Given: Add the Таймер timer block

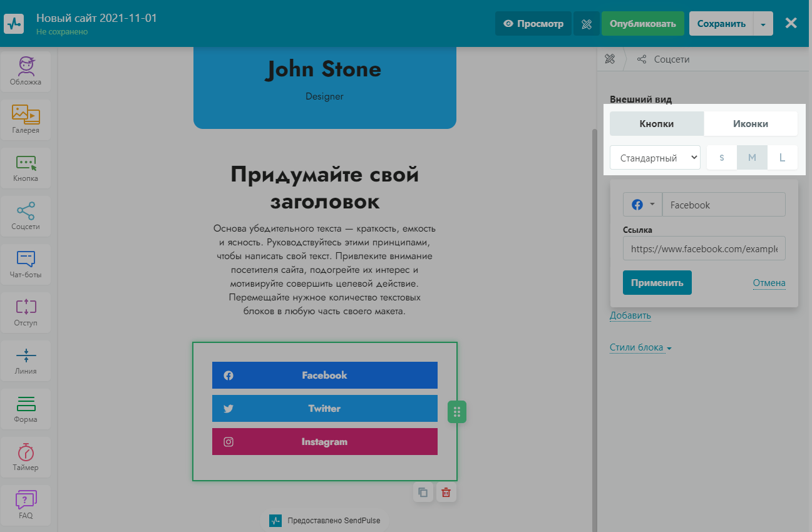Looking at the screenshot, I should 26,457.
